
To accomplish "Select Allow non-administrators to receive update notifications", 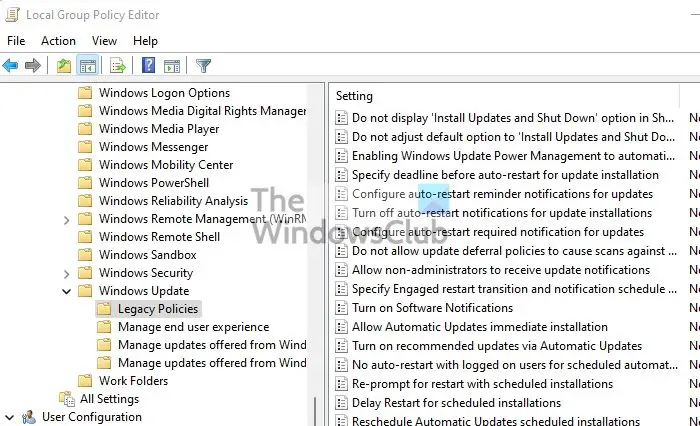I will click(501, 270).
